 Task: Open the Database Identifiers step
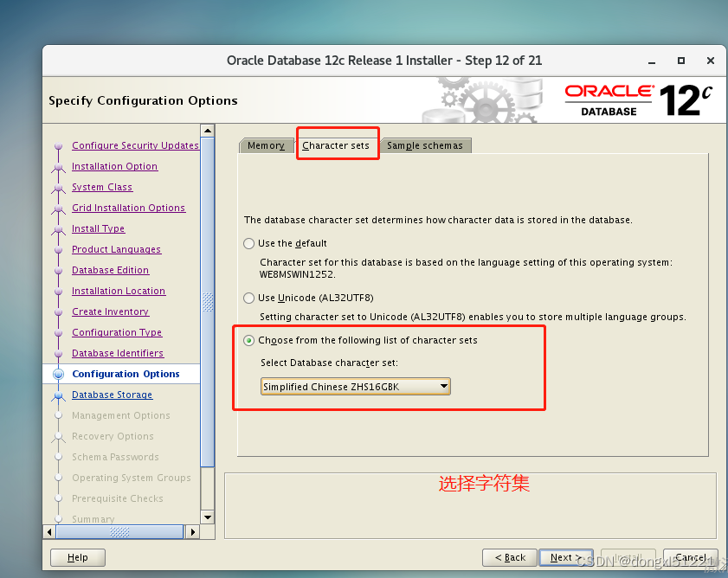tap(117, 353)
